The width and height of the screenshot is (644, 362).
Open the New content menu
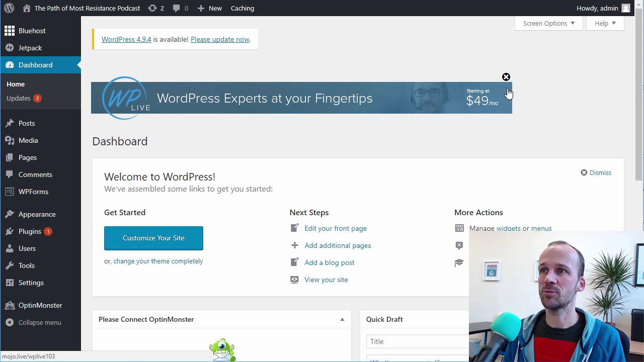coord(210,8)
